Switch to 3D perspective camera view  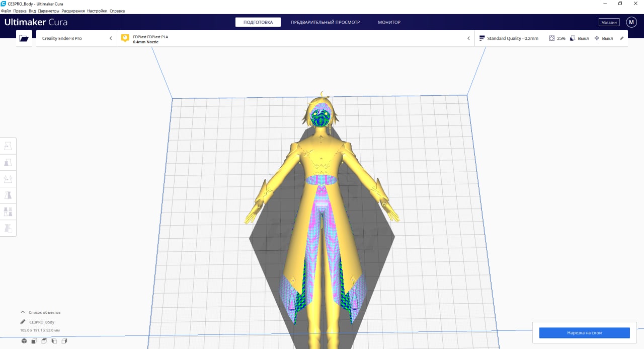pyautogui.click(x=24, y=341)
